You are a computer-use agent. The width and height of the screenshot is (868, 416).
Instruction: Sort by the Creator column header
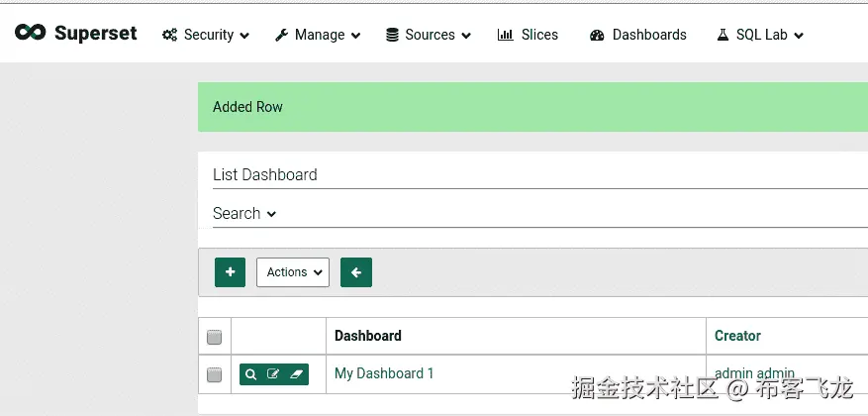pyautogui.click(x=737, y=336)
